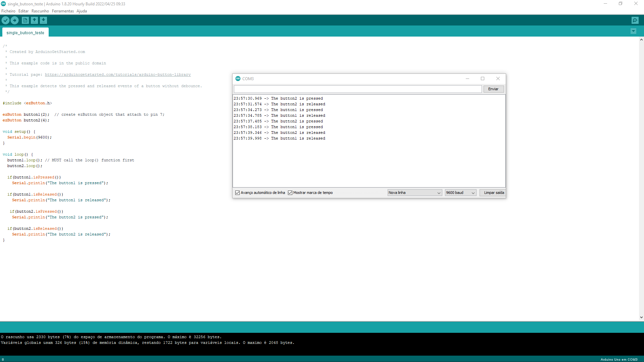Screen dimensions: 644x362
Task: Minimize the COM3 serial monitor window
Action: pyautogui.click(x=467, y=79)
